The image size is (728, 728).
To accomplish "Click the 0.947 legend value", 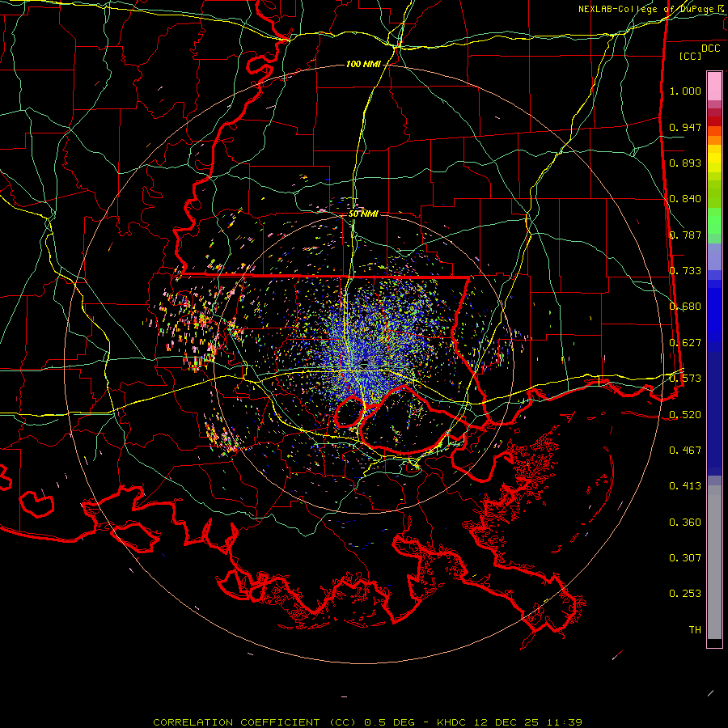I will click(685, 127).
